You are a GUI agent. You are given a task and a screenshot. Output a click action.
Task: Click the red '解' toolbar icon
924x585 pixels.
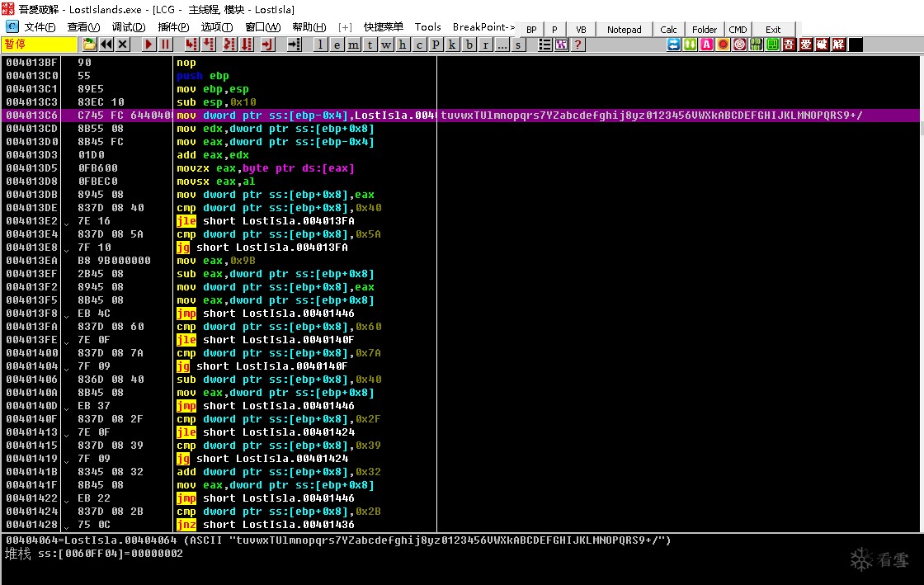[x=838, y=45]
